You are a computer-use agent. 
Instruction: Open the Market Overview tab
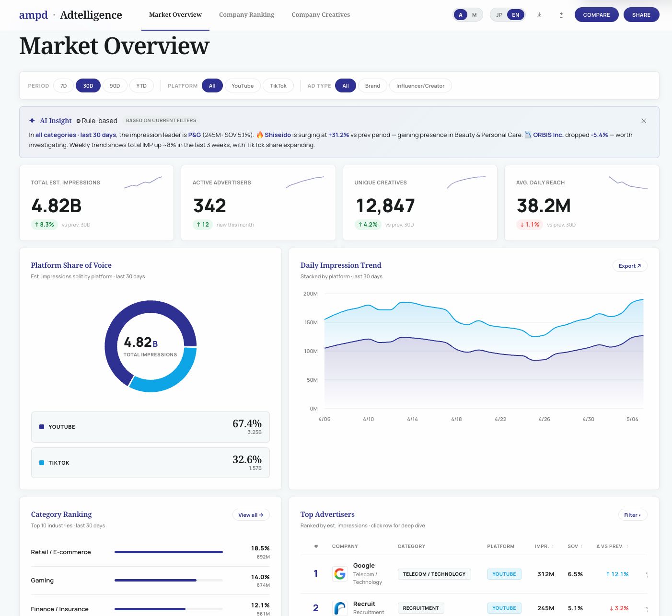tap(175, 15)
